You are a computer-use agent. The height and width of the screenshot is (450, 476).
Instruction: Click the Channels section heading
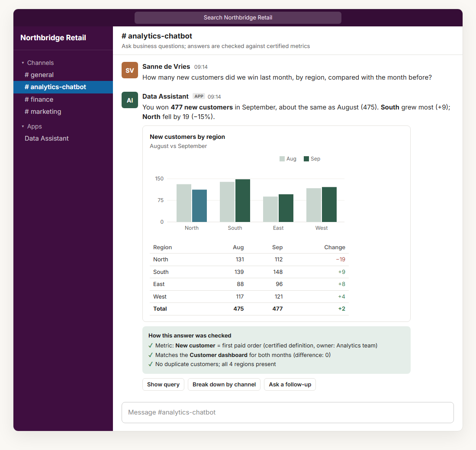(x=40, y=63)
